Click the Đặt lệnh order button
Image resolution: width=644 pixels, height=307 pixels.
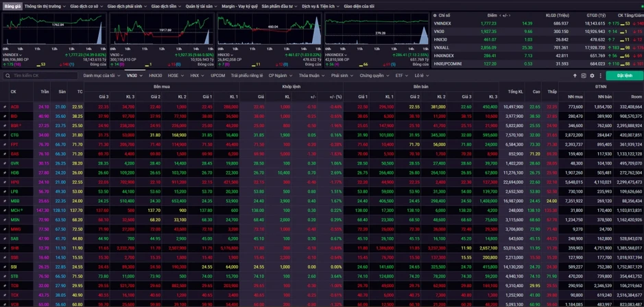(624, 76)
